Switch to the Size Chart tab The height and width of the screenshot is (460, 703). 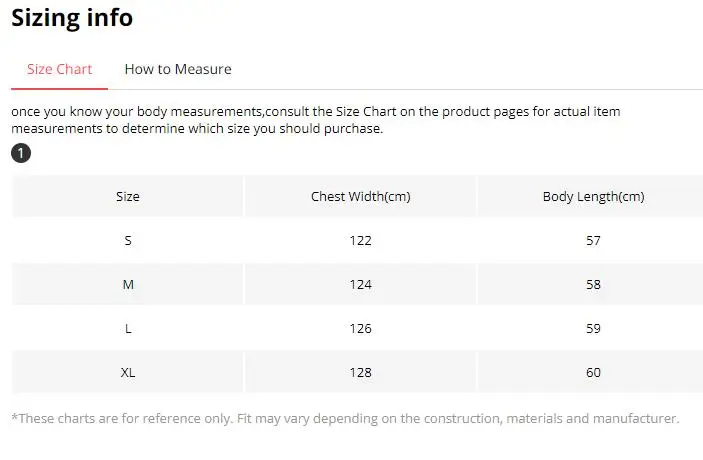(x=59, y=69)
